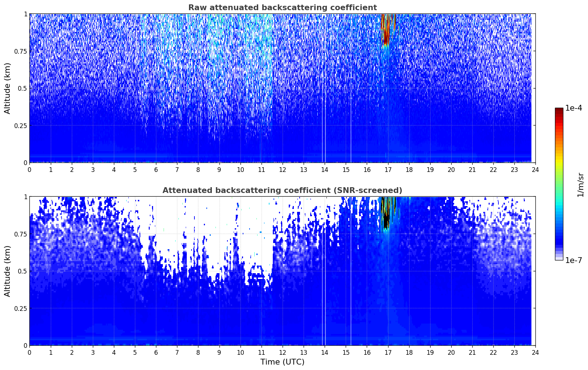
Task: Click the '0.25' altitude tick of SNR-screened plot
Action: (21, 308)
